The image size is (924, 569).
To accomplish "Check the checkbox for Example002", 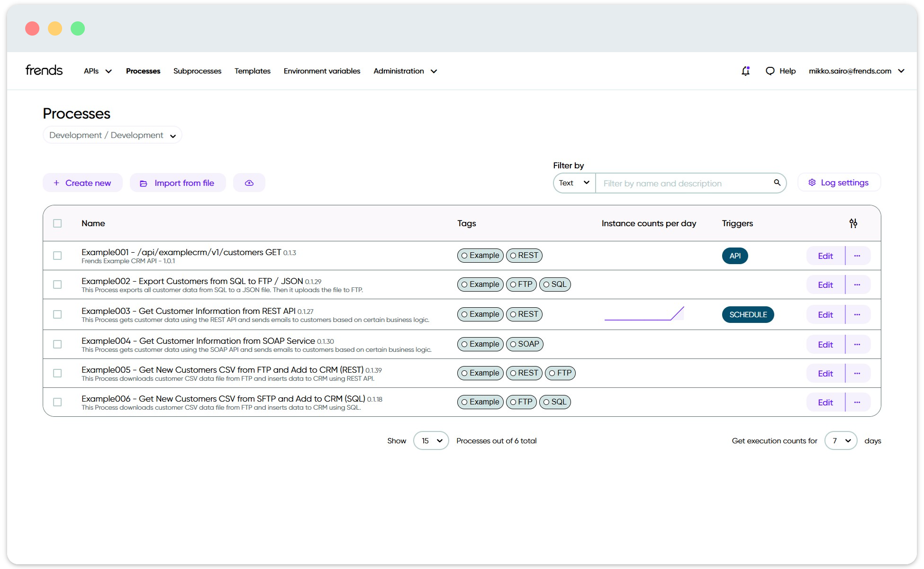I will pyautogui.click(x=57, y=284).
